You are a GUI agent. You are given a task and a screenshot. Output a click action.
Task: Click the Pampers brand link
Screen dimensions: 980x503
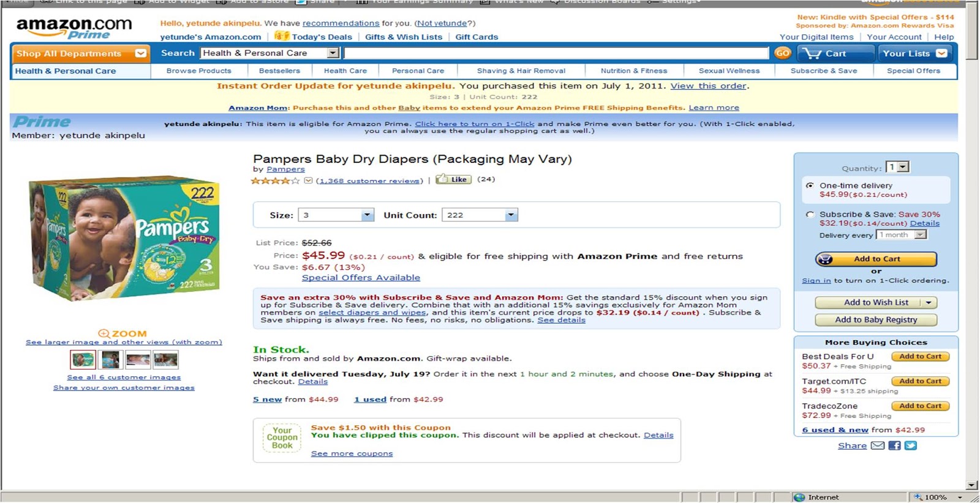(x=285, y=169)
